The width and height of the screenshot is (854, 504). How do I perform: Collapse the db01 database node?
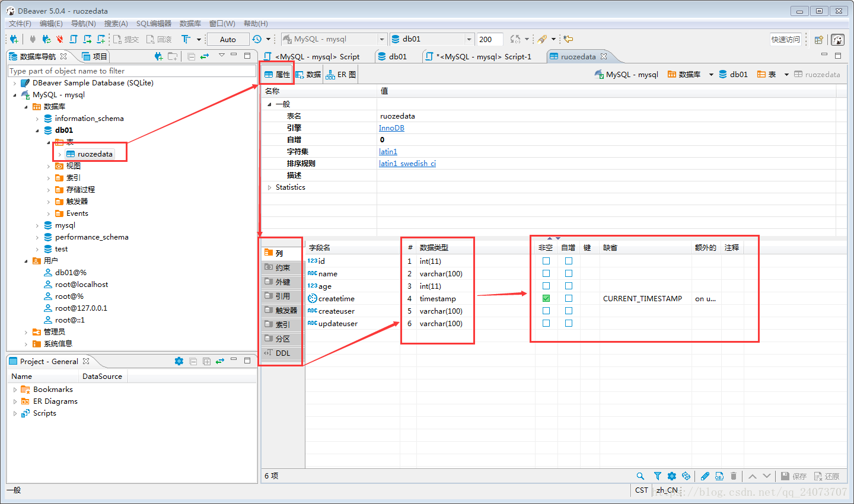[x=37, y=130]
